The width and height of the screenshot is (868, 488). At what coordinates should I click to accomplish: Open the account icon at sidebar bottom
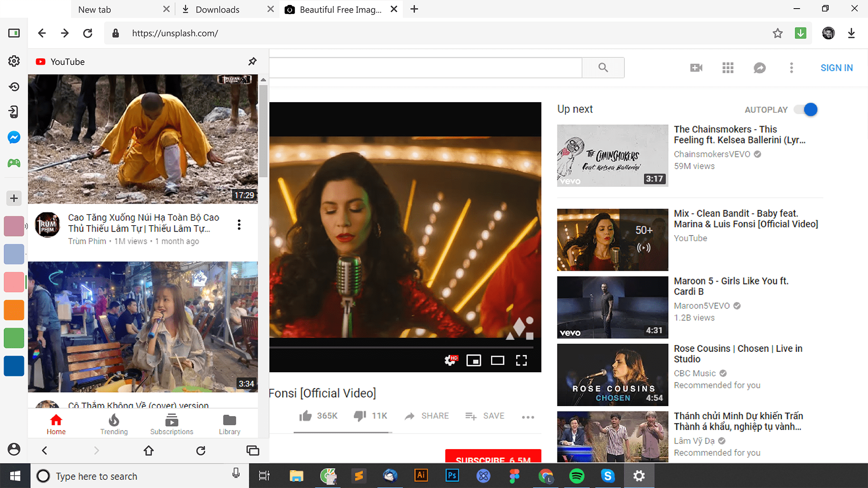pos(14,449)
